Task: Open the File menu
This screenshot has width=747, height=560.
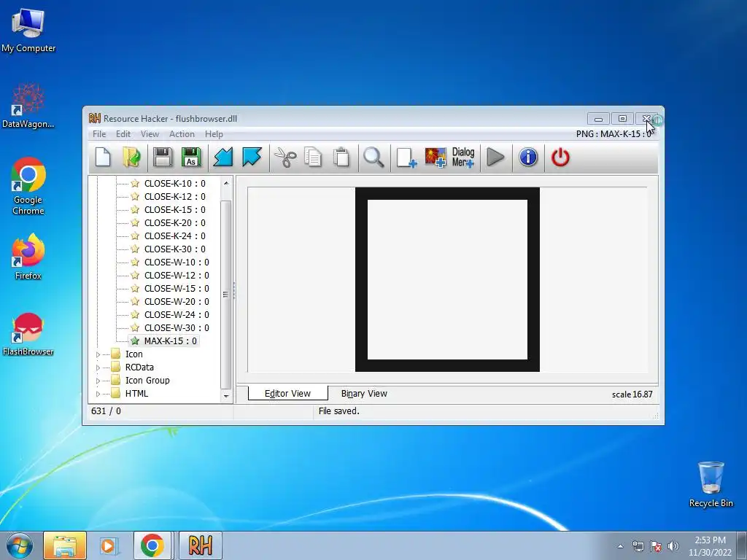Action: point(99,134)
